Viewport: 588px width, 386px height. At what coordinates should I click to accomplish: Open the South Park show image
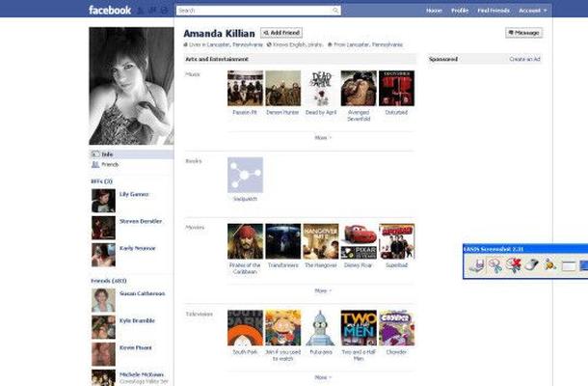coord(245,328)
